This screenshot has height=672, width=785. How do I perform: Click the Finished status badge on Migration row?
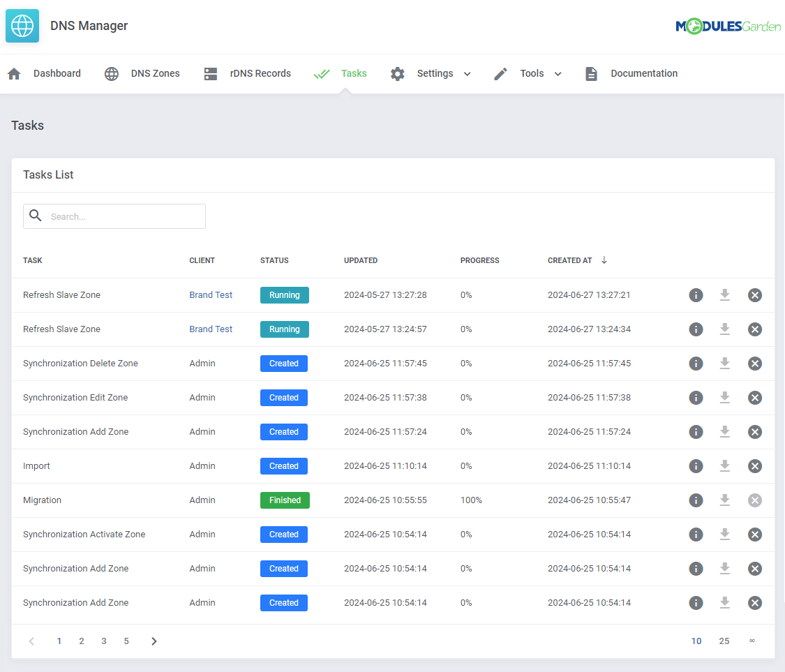point(285,500)
